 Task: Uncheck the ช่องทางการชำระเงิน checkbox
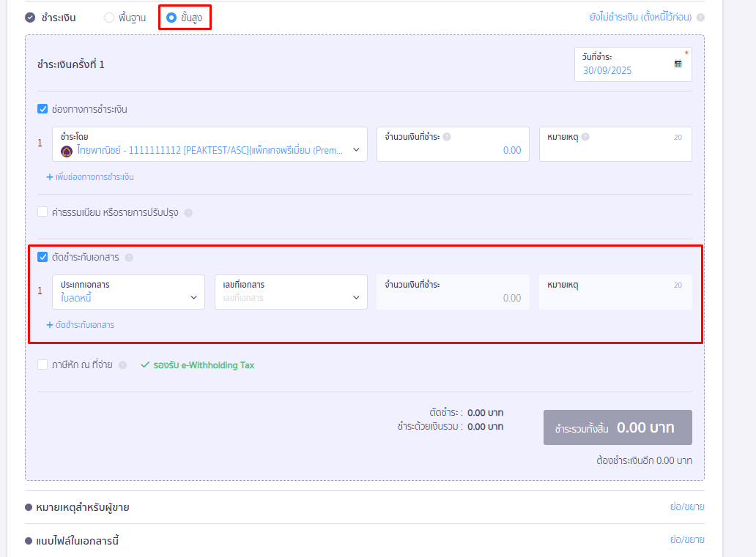pyautogui.click(x=42, y=109)
